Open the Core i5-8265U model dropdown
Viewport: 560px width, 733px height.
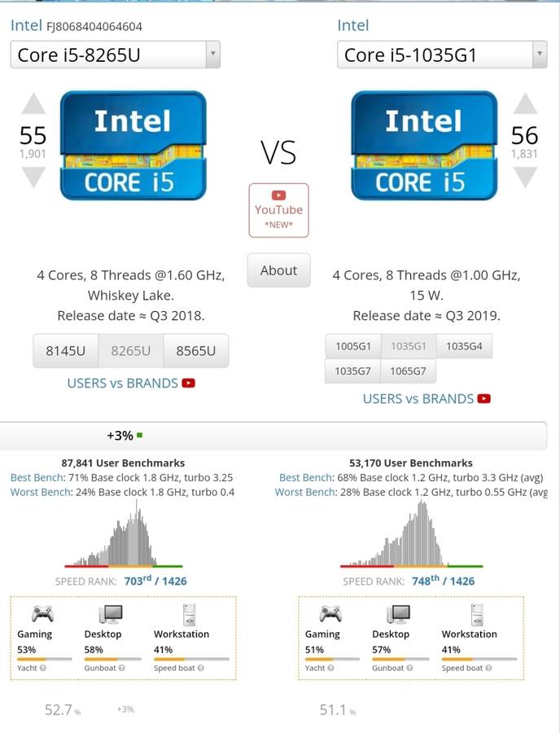coord(116,55)
